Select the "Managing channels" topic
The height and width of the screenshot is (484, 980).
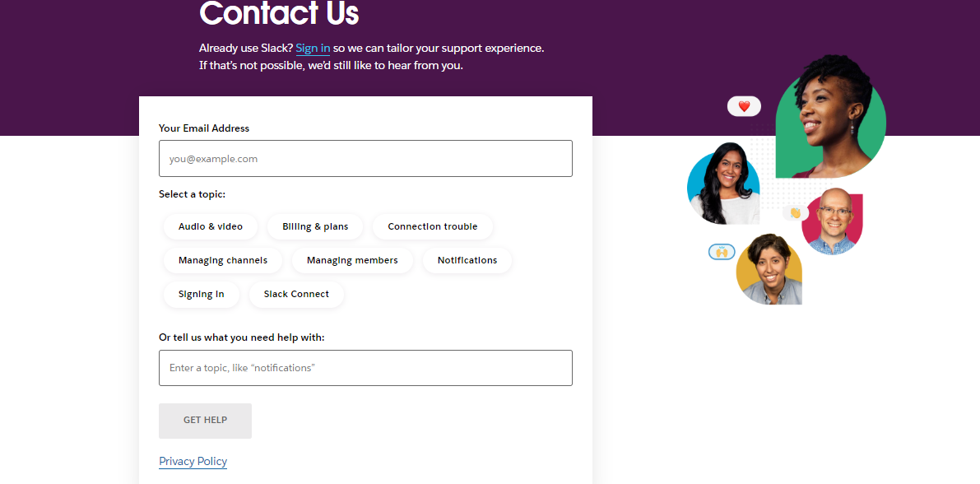tap(222, 260)
